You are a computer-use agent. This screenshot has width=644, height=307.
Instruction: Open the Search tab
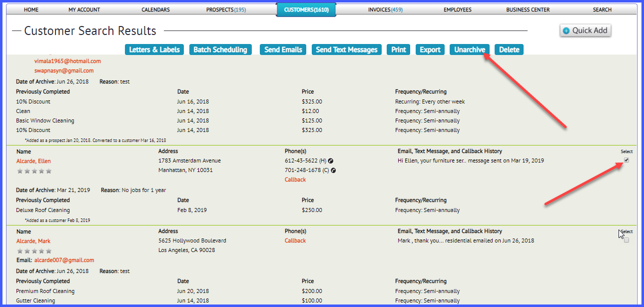(602, 9)
